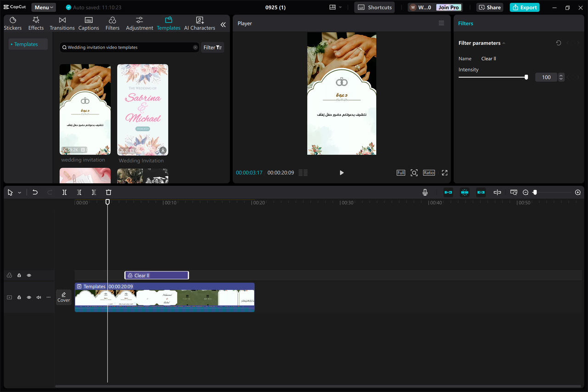Image resolution: width=588 pixels, height=392 pixels.
Task: Open the Transitions panel
Action: click(x=62, y=23)
